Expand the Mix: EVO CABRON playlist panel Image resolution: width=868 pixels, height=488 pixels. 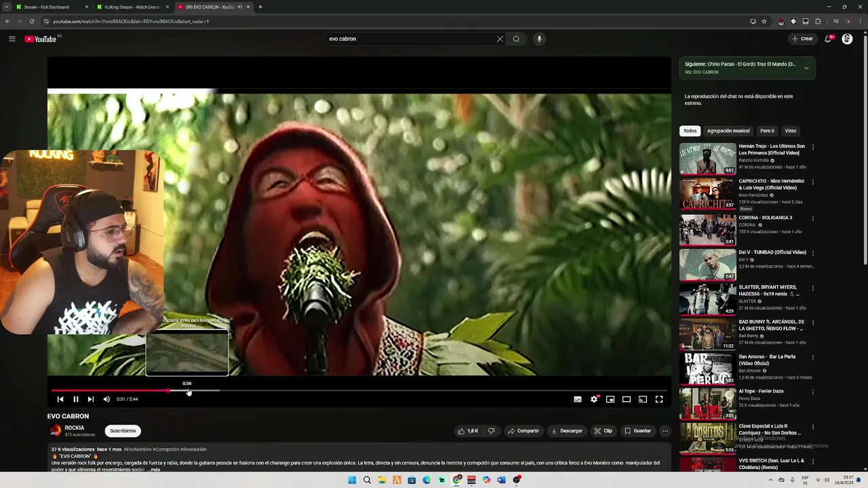[806, 68]
